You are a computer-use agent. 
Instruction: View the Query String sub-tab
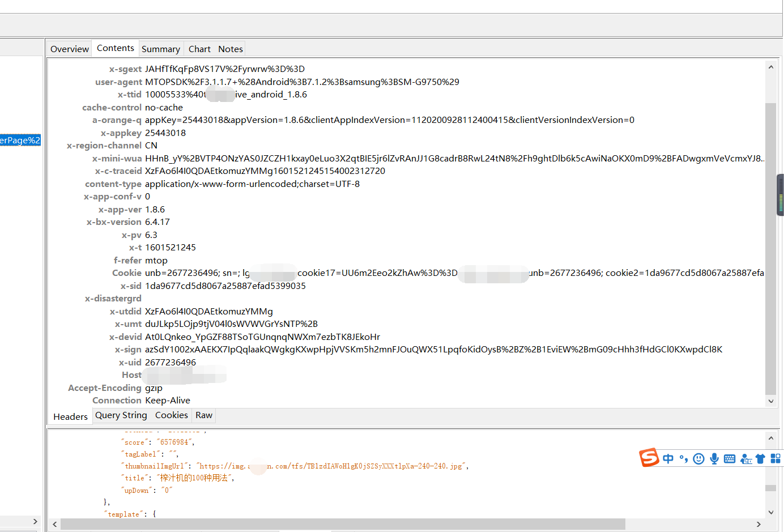tap(121, 415)
